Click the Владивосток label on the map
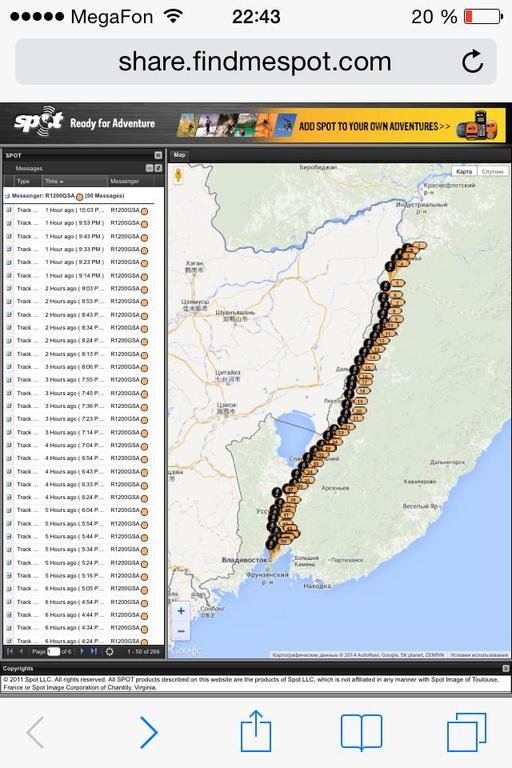512x768 pixels. tap(246, 560)
